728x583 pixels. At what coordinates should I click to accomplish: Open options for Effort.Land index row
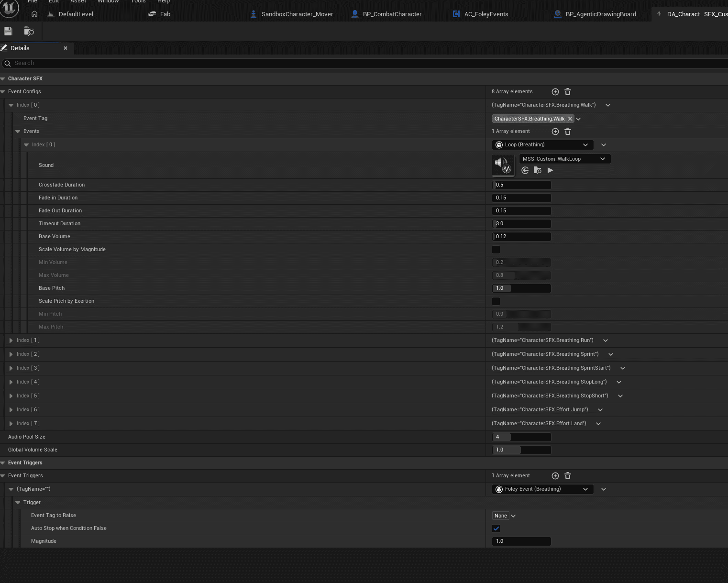[598, 424]
